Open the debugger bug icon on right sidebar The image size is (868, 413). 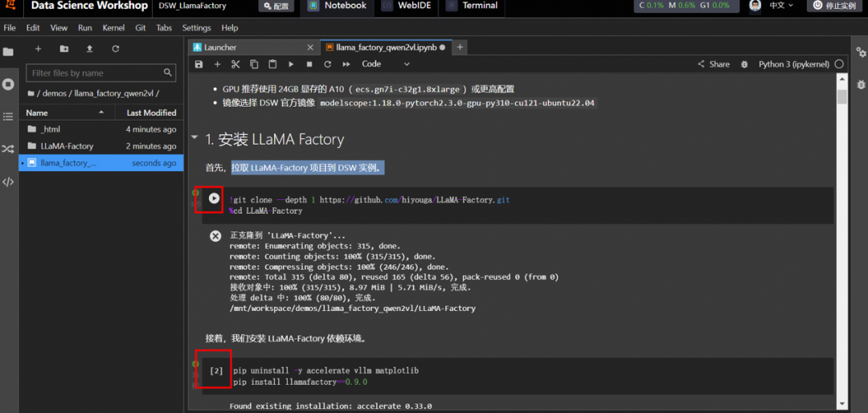(861, 84)
